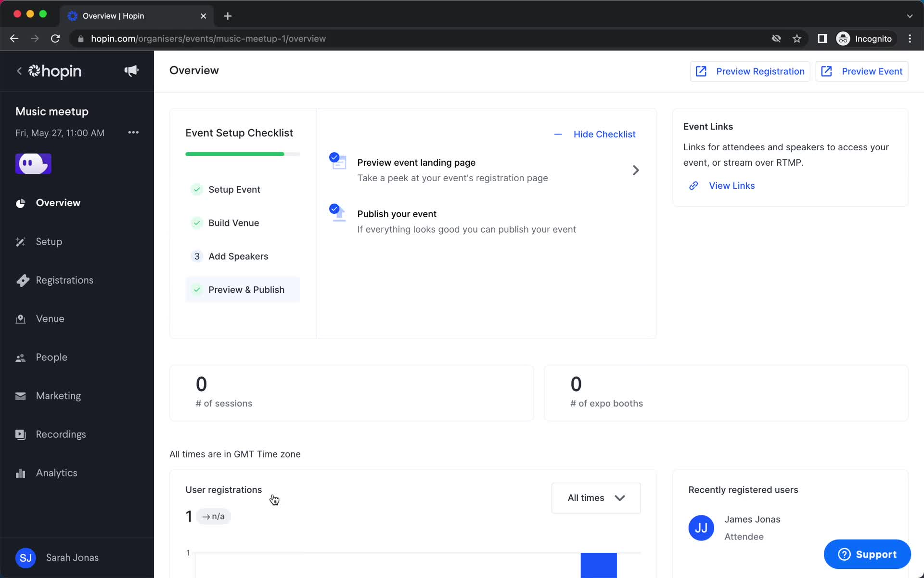Select the Setup menu item
This screenshot has height=578, width=924.
click(49, 241)
